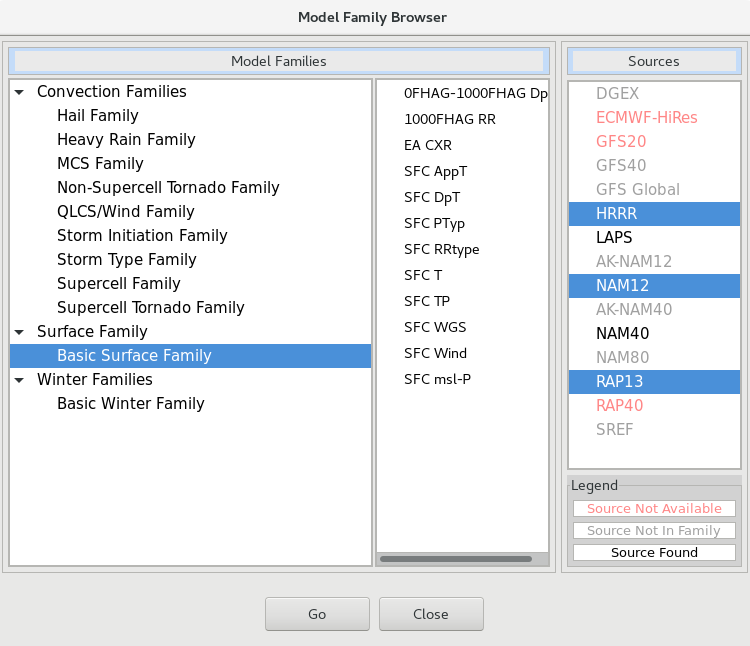Pick the SFC Wind product

tap(435, 353)
